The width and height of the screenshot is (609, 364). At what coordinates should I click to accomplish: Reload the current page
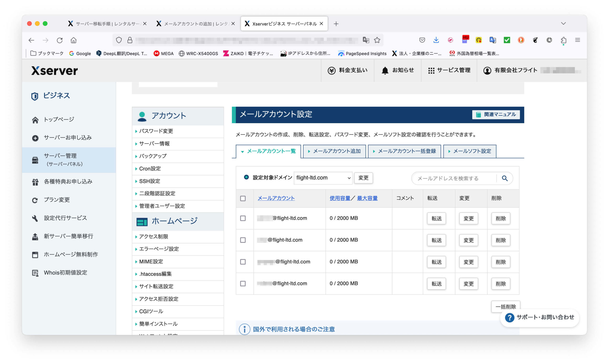point(60,40)
